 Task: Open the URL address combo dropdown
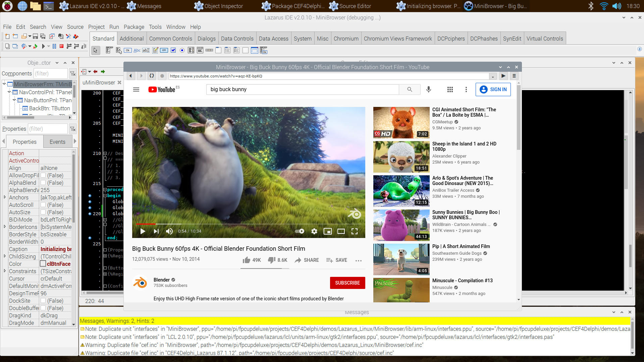click(493, 76)
